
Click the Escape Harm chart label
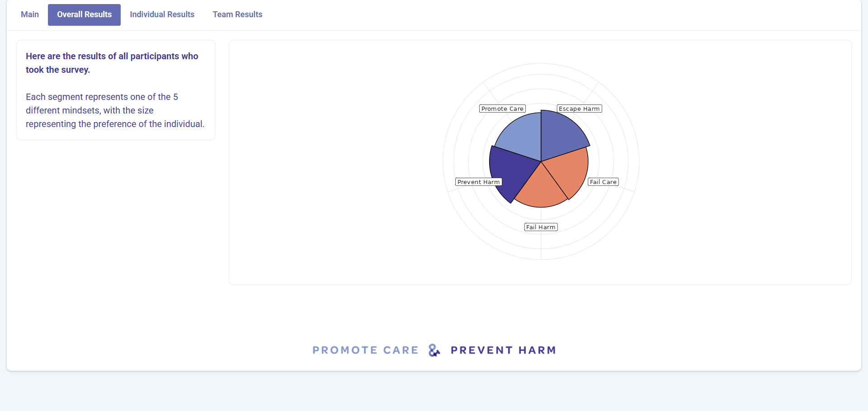point(579,109)
